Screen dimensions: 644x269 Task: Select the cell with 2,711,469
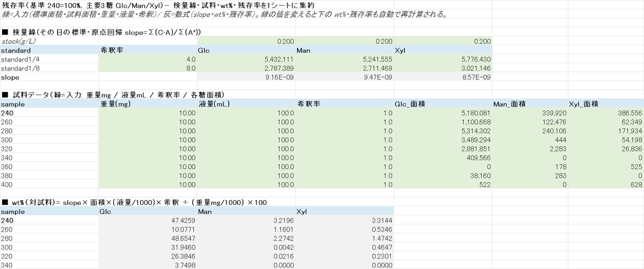coord(344,68)
